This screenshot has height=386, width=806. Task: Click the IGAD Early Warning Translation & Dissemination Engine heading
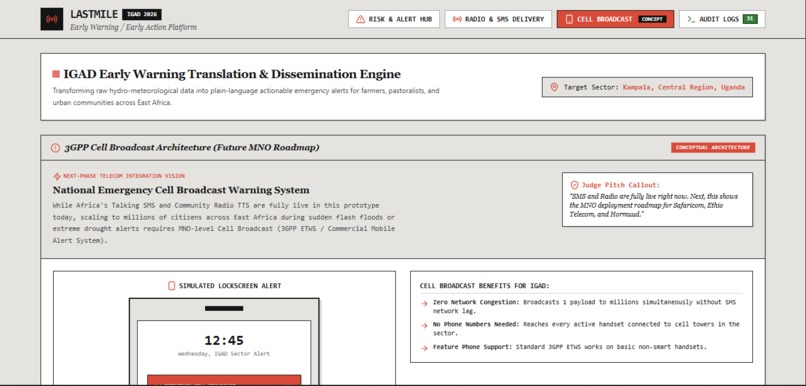pos(232,74)
